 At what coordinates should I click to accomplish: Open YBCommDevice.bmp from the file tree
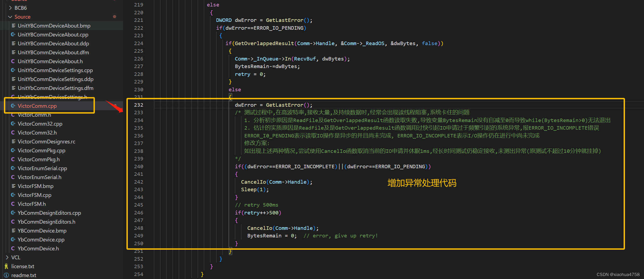[x=42, y=231]
